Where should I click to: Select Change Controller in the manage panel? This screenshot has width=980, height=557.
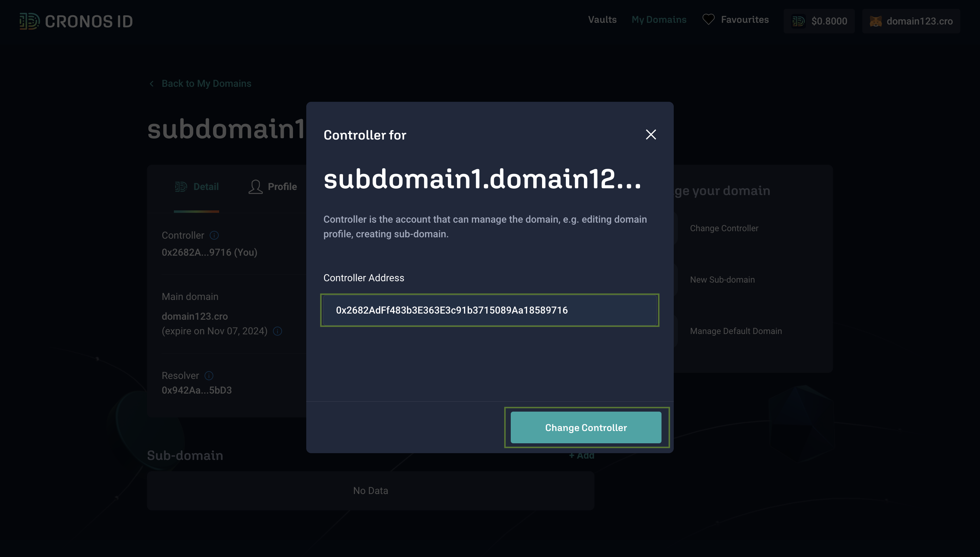pyautogui.click(x=724, y=228)
